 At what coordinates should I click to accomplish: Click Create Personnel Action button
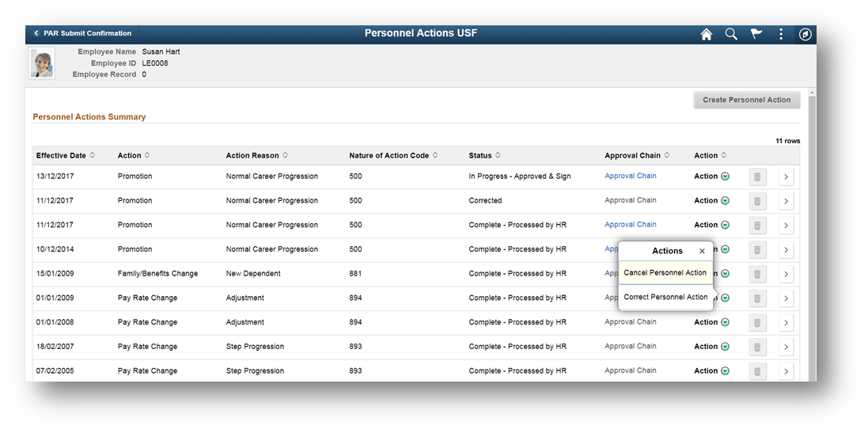coord(746,101)
